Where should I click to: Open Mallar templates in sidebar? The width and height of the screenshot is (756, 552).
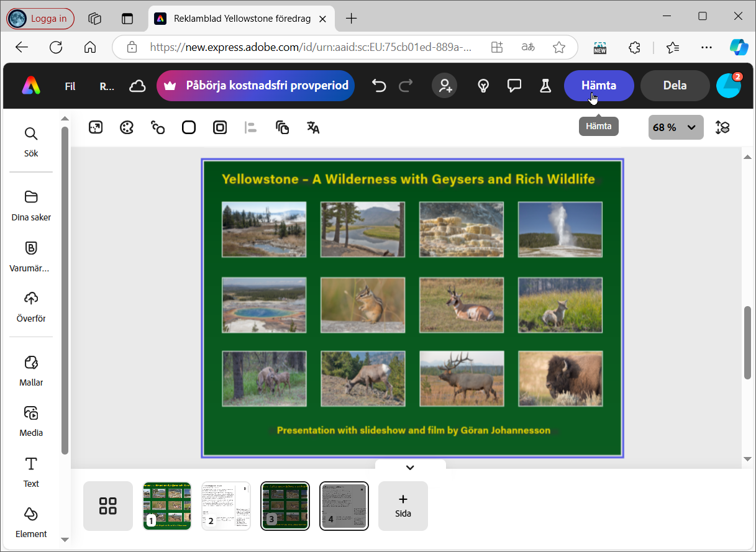(x=31, y=371)
